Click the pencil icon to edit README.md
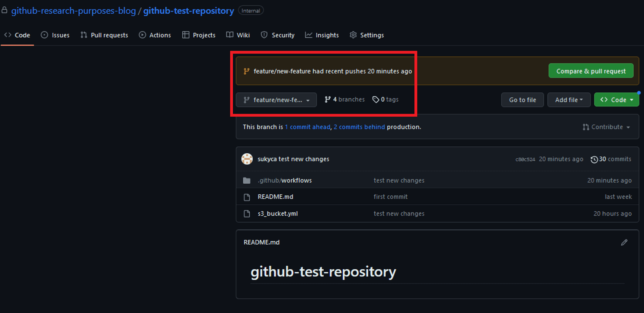The height and width of the screenshot is (313, 644). pyautogui.click(x=624, y=242)
